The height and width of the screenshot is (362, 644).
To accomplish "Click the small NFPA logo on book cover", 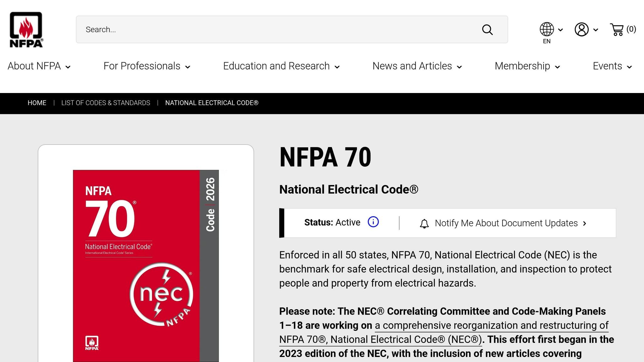I will [92, 343].
